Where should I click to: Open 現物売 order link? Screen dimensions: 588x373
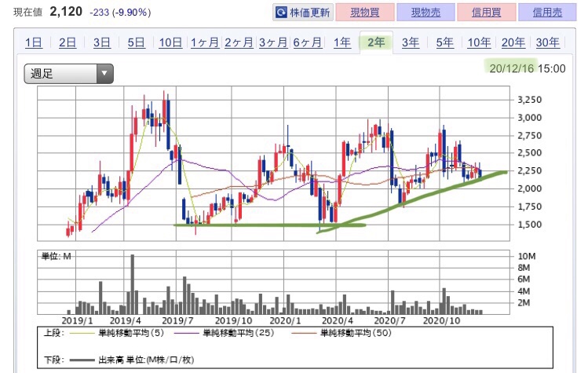coord(425,13)
